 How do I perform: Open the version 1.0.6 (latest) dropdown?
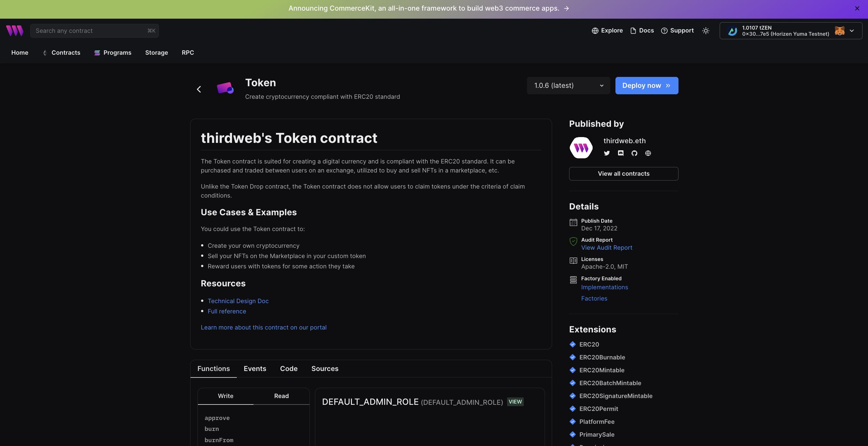click(568, 86)
